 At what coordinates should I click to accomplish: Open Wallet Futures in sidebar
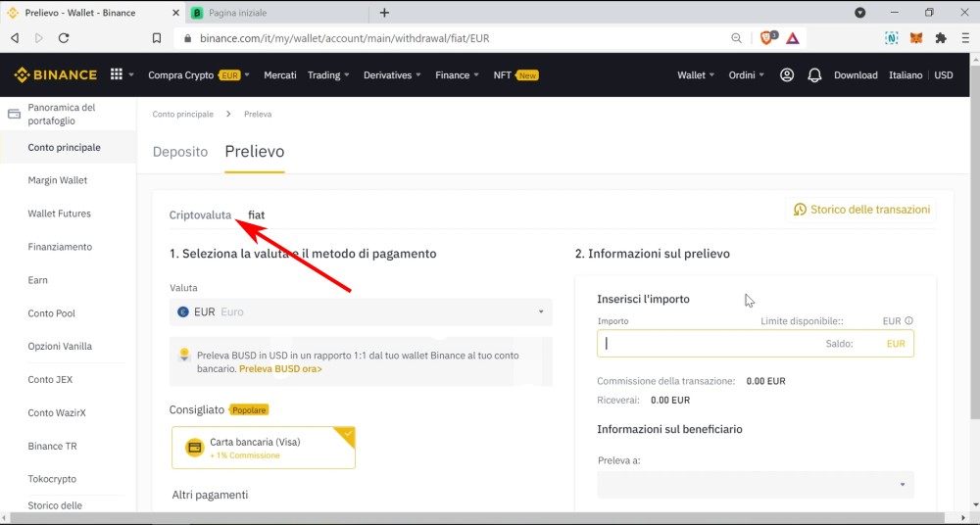(60, 214)
